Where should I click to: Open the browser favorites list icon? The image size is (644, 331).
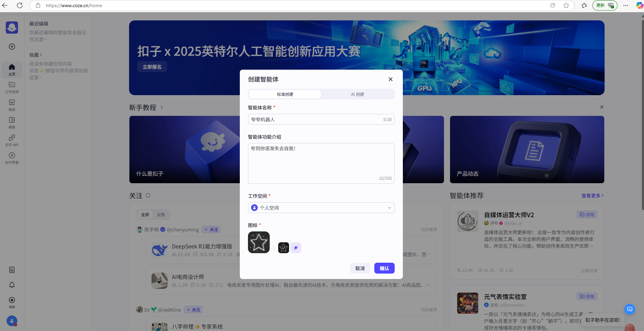click(x=584, y=5)
